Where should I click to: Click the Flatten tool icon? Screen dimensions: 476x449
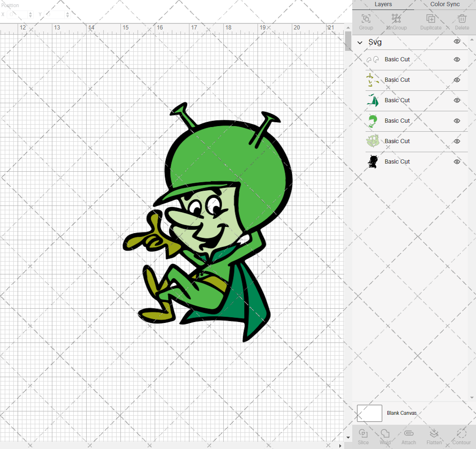point(434,433)
